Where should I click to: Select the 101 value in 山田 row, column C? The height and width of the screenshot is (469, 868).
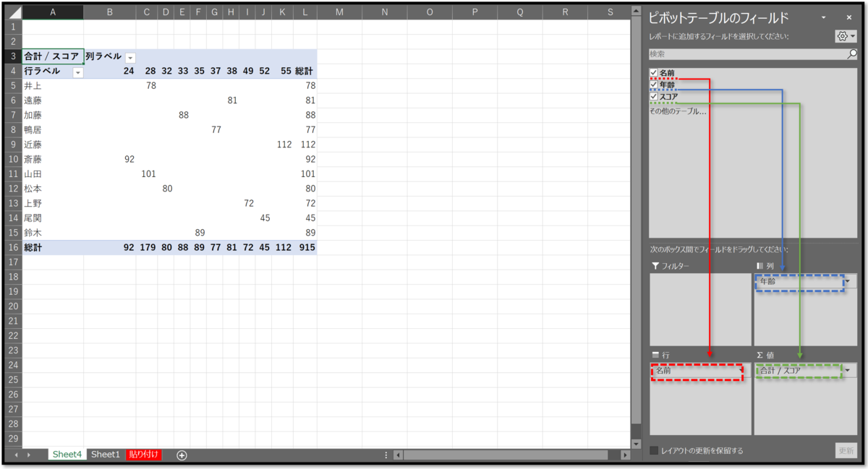click(147, 174)
